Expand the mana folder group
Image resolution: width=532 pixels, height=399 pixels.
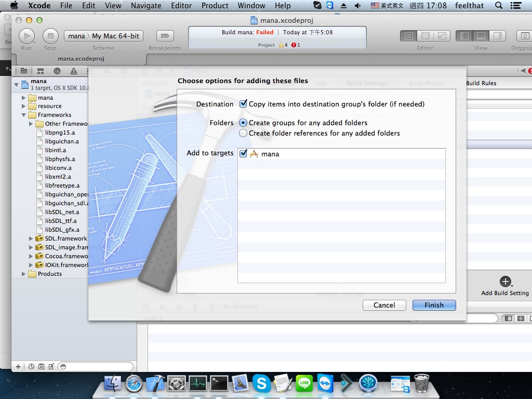pos(24,98)
